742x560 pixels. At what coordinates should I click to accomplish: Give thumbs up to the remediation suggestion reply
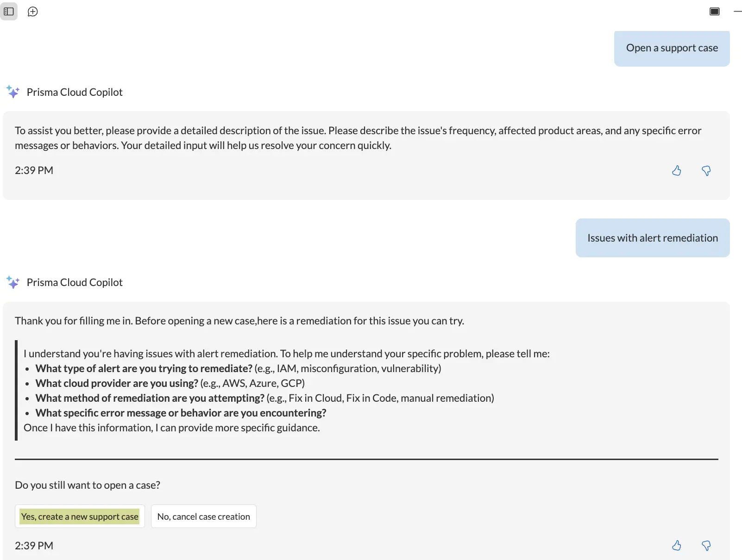pyautogui.click(x=676, y=546)
